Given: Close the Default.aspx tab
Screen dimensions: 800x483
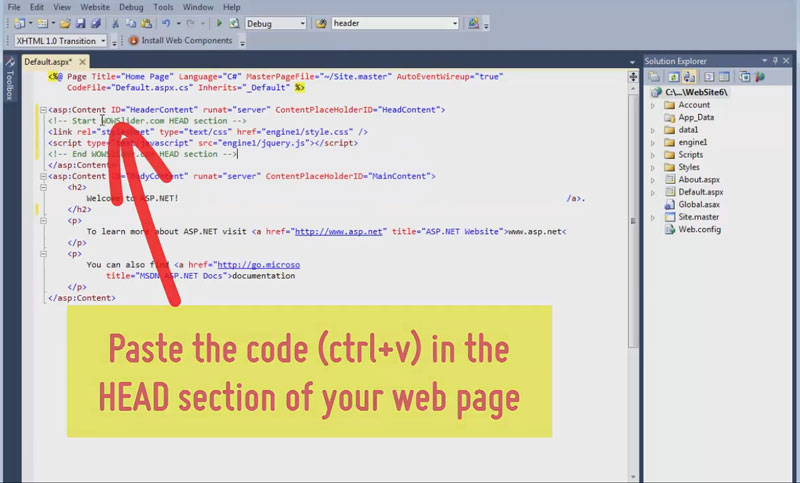Looking at the screenshot, I should [x=82, y=62].
